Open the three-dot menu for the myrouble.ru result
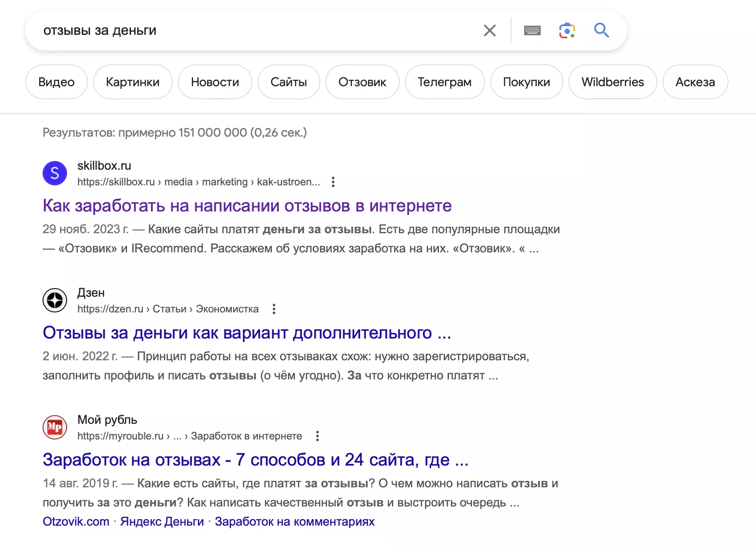756x550 pixels. click(318, 436)
